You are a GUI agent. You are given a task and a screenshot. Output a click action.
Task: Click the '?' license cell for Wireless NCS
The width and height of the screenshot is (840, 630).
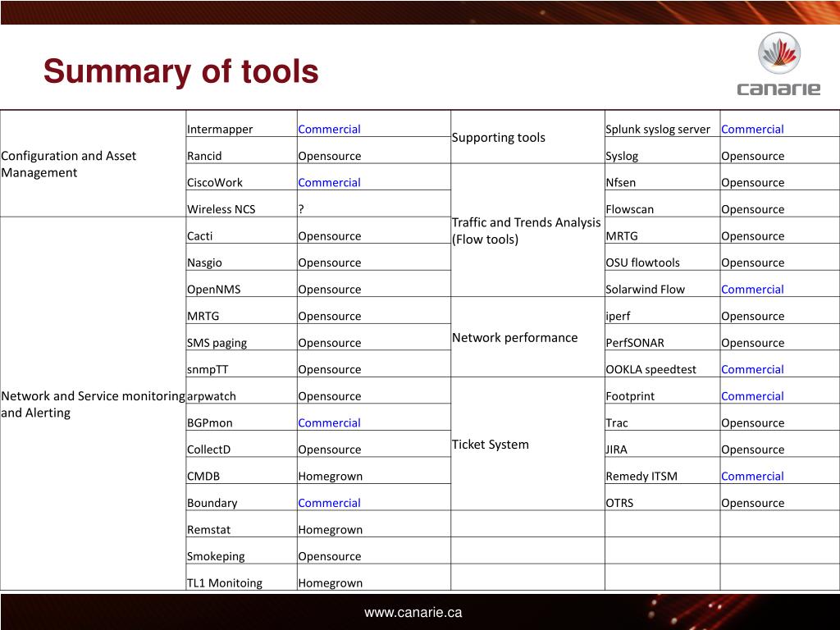coord(374,203)
